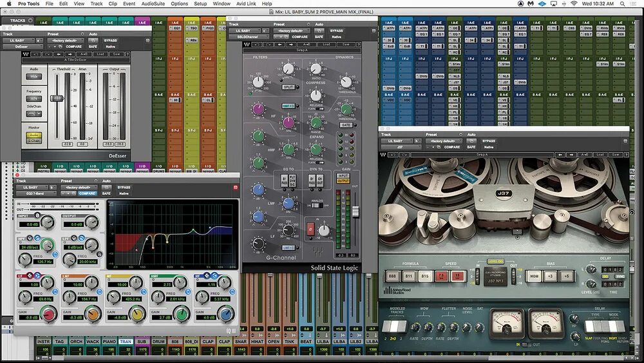Click undo arrow in DeEsser Waves toolbar

click(x=36, y=54)
